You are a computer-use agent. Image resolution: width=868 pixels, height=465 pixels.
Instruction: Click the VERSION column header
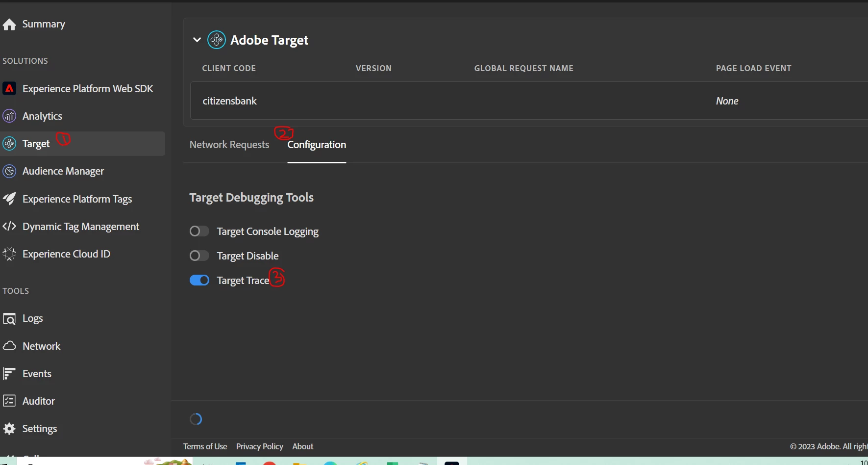(x=373, y=68)
